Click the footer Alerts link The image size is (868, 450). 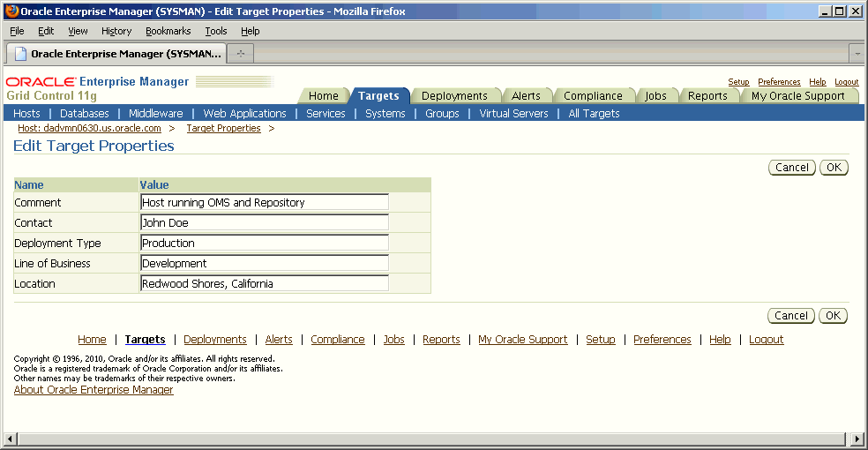[x=279, y=340]
